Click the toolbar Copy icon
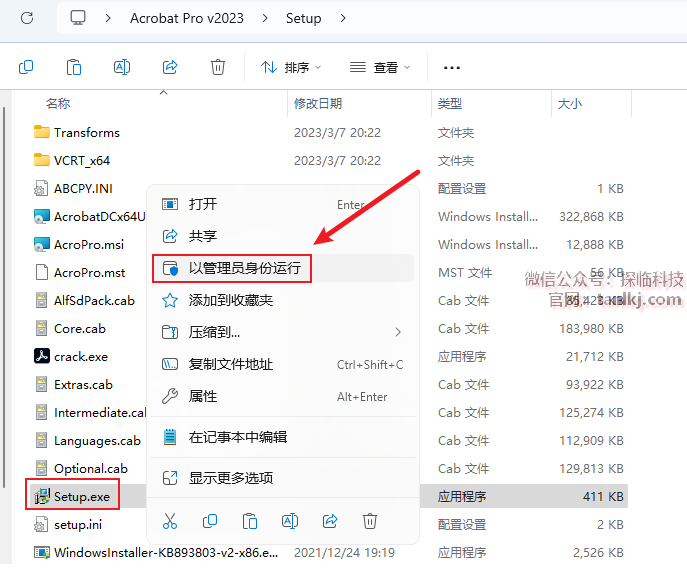 pyautogui.click(x=26, y=67)
